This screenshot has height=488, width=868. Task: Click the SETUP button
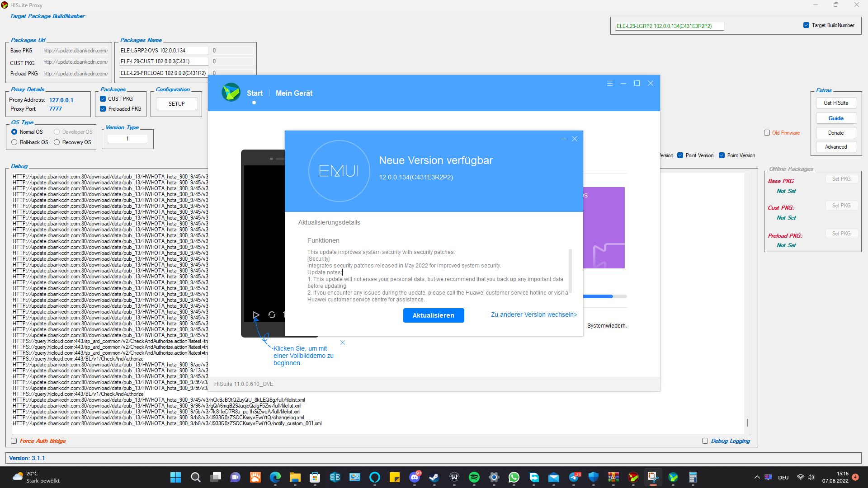[177, 104]
